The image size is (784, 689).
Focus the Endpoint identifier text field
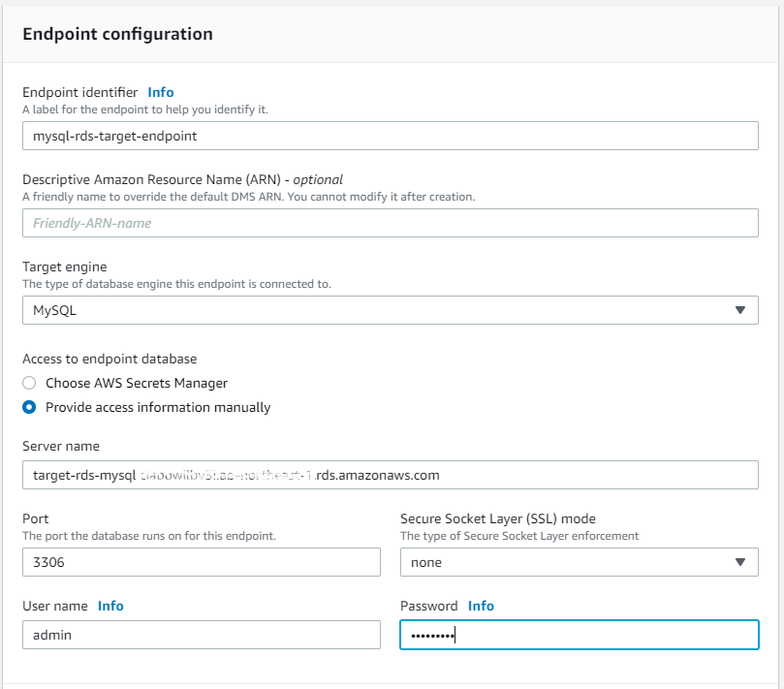point(390,136)
